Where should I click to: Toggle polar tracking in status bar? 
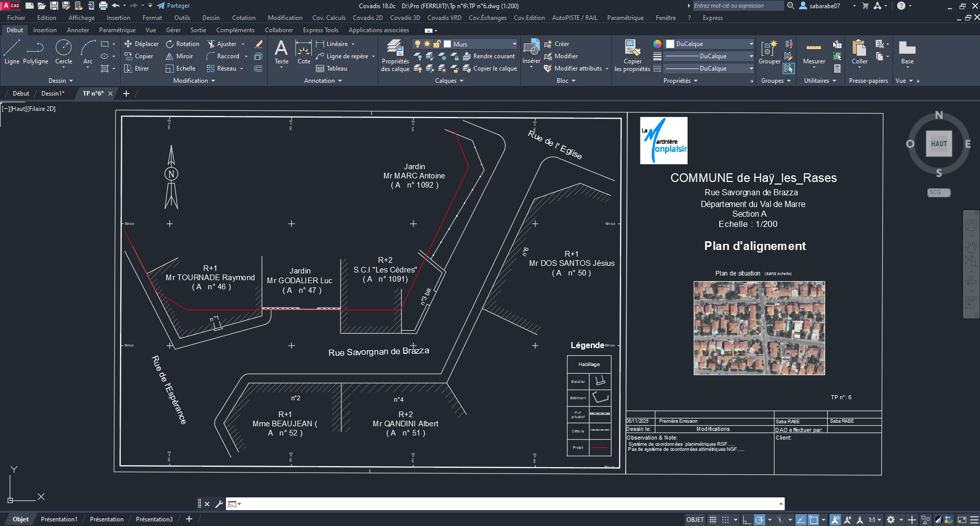[760, 520]
